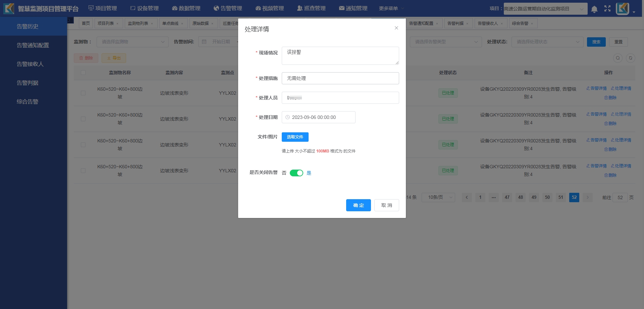The width and height of the screenshot is (644, 309).
Task: Click the 确定 button in dialog
Action: coord(358,205)
